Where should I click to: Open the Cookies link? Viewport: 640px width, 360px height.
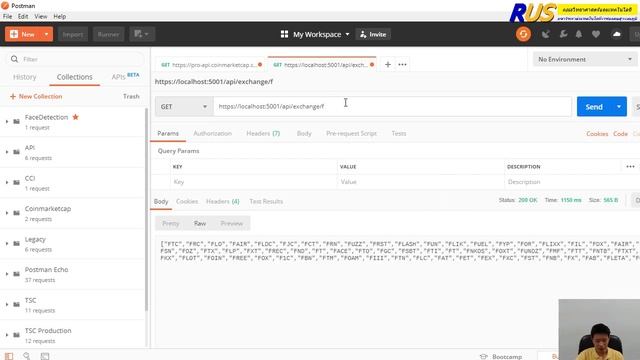[x=597, y=133]
